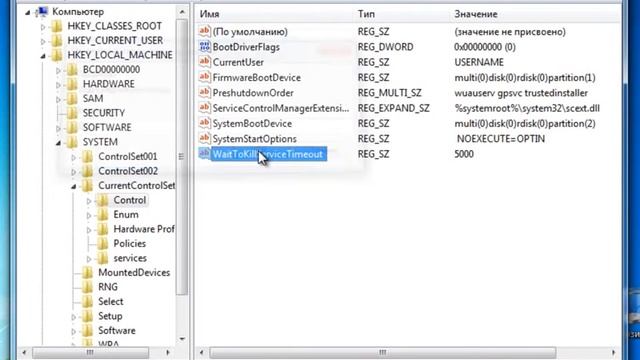This screenshot has height=360, width=640.
Task: Open the Hardware Profiles key
Action: [x=144, y=229]
